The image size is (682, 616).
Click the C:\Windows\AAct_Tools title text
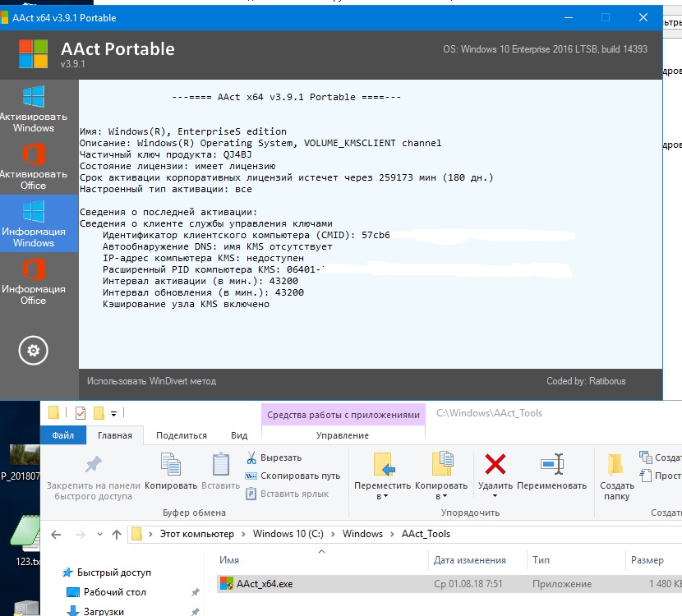pyautogui.click(x=490, y=413)
